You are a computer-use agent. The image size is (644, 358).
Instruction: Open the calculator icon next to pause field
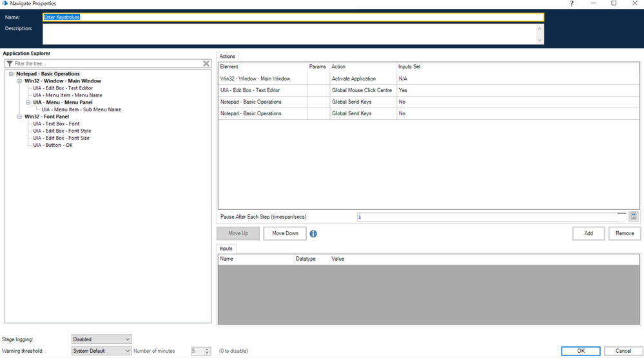[633, 217]
